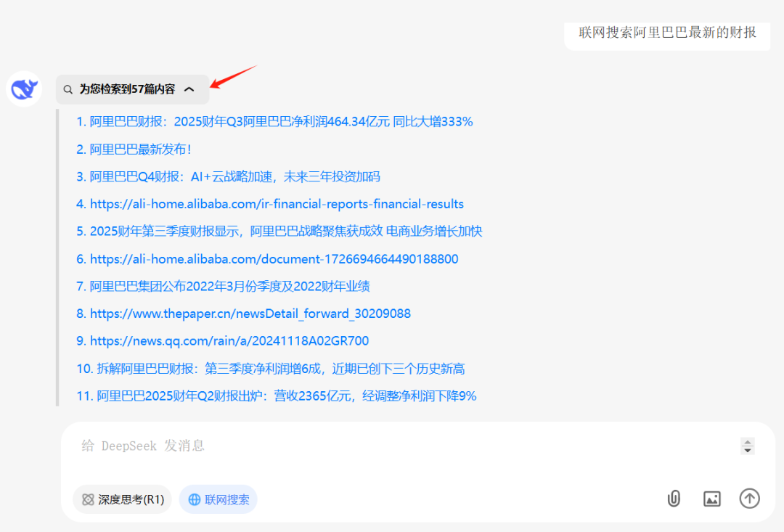Collapse the 57 search results via chevron

point(189,89)
